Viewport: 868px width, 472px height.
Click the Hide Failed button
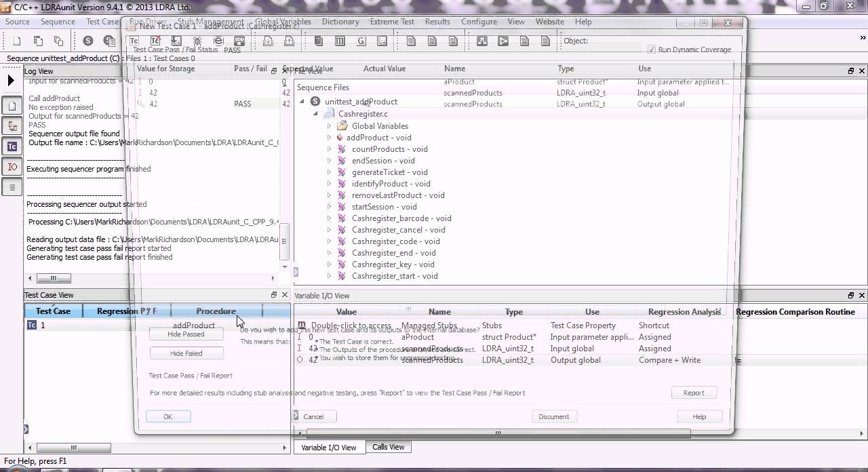coord(186,353)
